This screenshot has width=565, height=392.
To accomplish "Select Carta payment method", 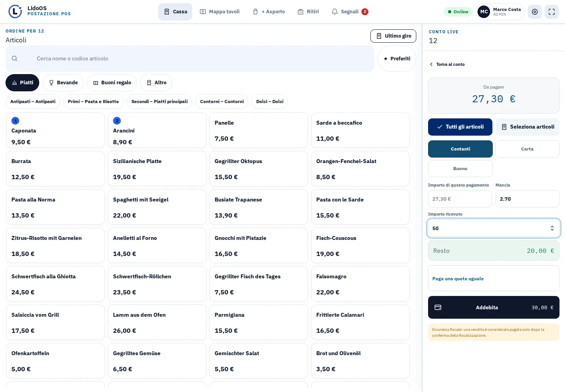I will click(527, 149).
